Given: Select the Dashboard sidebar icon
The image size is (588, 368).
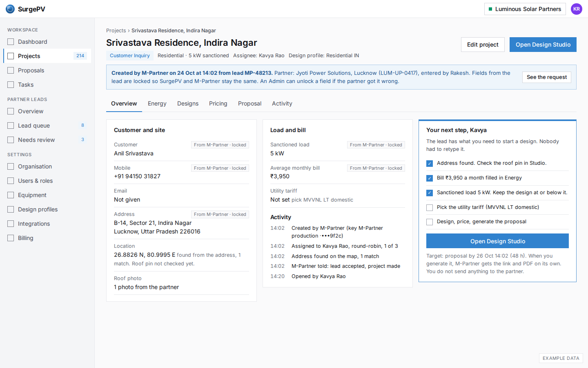Looking at the screenshot, I should (11, 42).
